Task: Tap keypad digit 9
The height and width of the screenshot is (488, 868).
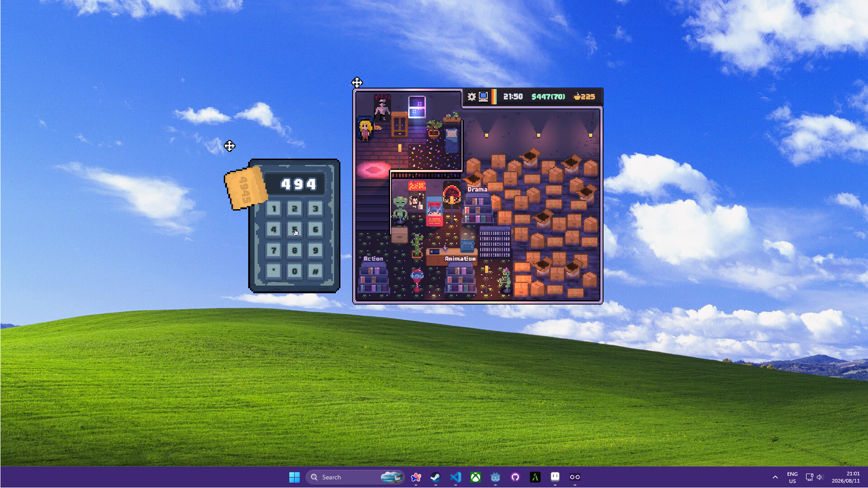Action: pos(316,250)
